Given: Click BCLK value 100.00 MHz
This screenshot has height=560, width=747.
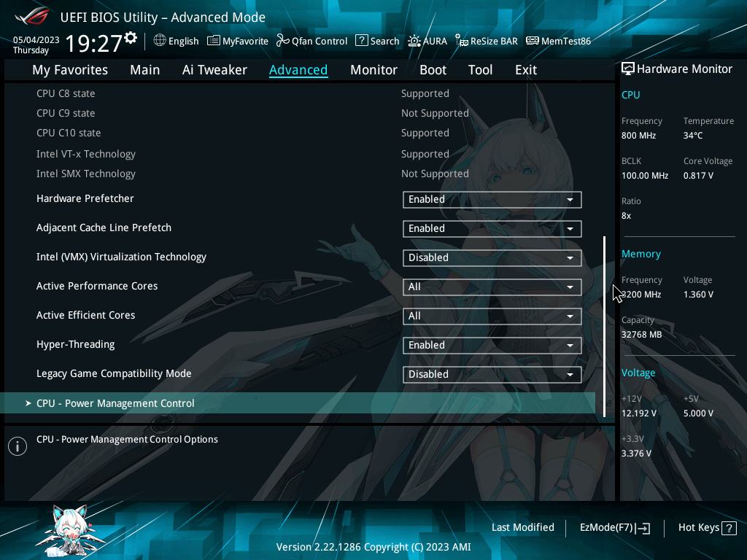Looking at the screenshot, I should [645, 175].
